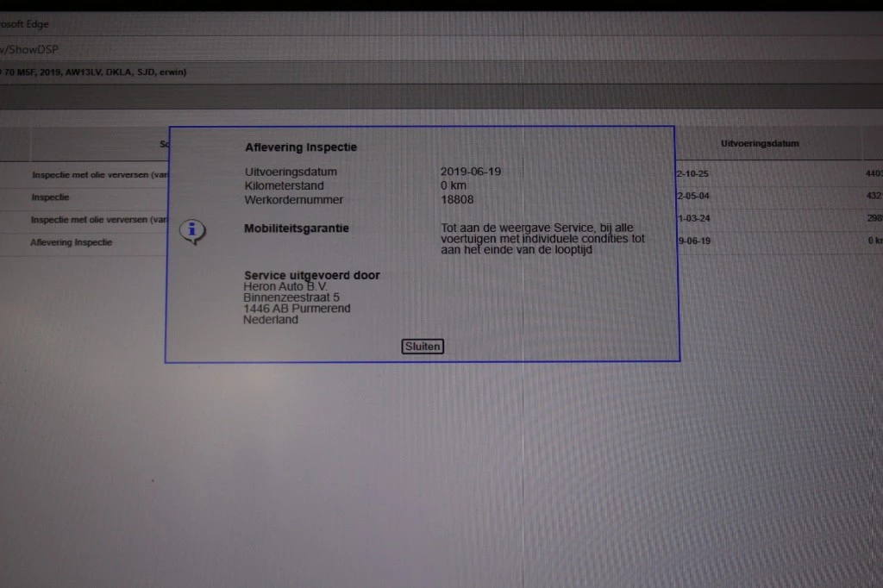Click the Kilometerstand value 0 km
The height and width of the screenshot is (588, 883).
pos(454,186)
